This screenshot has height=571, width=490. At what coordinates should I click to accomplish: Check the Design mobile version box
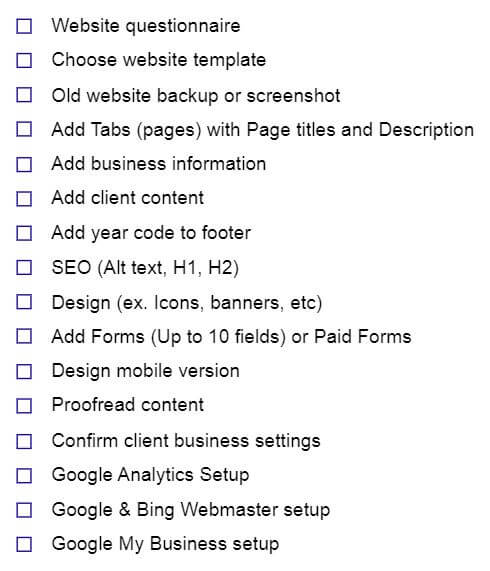tap(24, 371)
